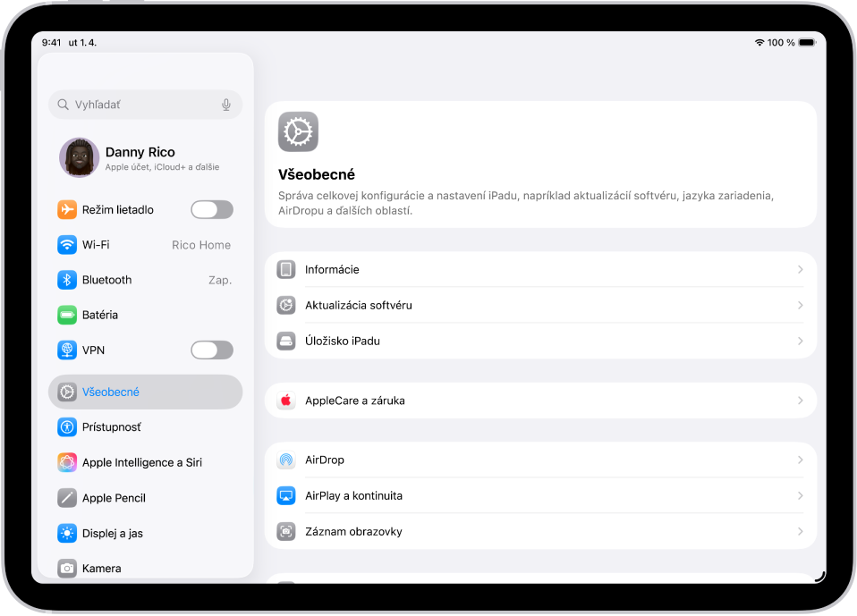Open Wi-Fi network Rico Home value
This screenshot has width=857, height=616.
point(201,245)
